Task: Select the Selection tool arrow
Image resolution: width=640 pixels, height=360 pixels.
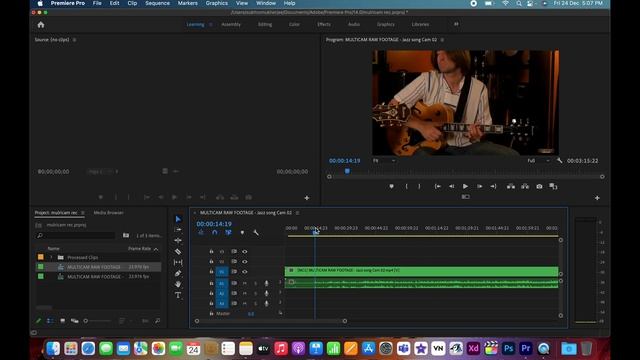Action: click(178, 219)
